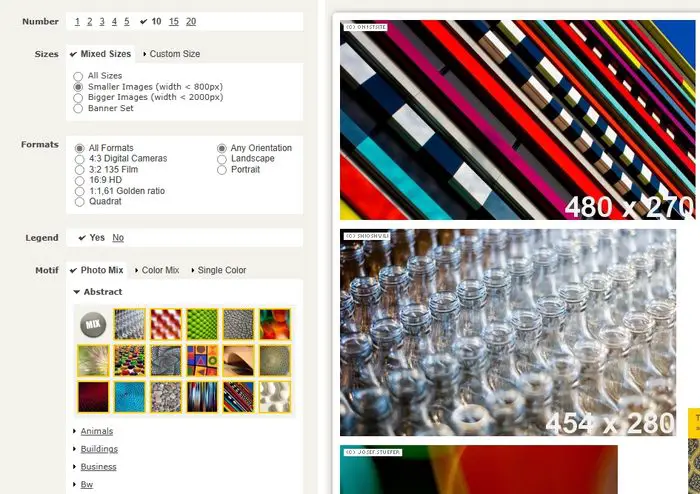This screenshot has width=700, height=494.
Task: Select the gray spiral pattern motif
Action: coord(166,361)
